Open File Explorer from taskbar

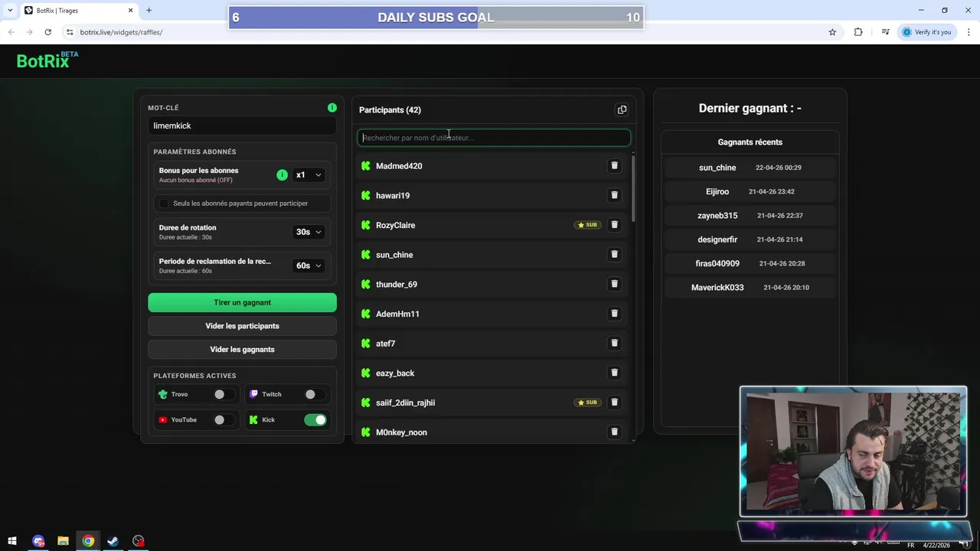click(63, 541)
